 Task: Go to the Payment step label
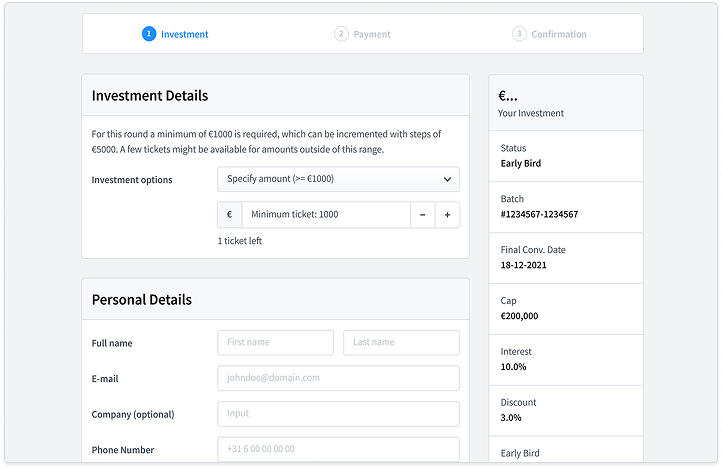pos(372,34)
